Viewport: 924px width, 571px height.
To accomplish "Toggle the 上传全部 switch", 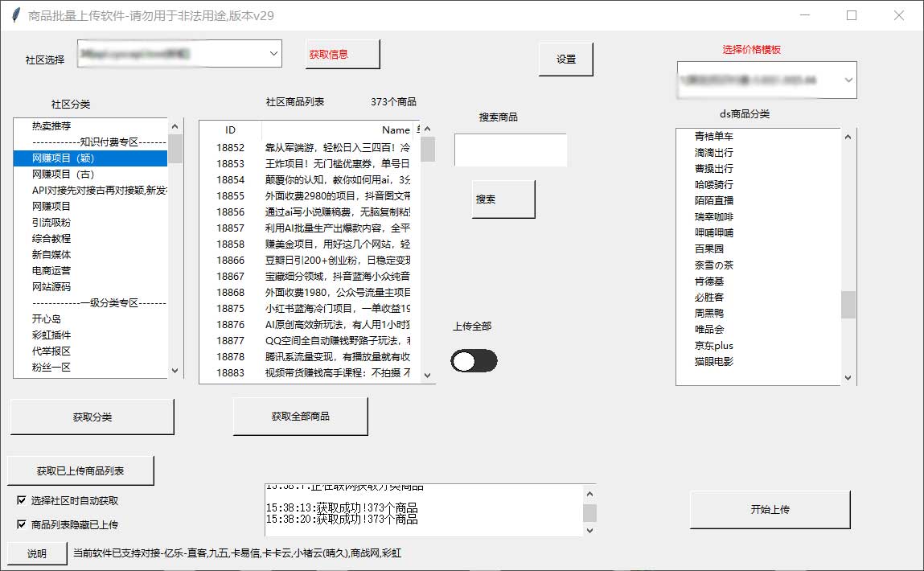I will [x=474, y=360].
